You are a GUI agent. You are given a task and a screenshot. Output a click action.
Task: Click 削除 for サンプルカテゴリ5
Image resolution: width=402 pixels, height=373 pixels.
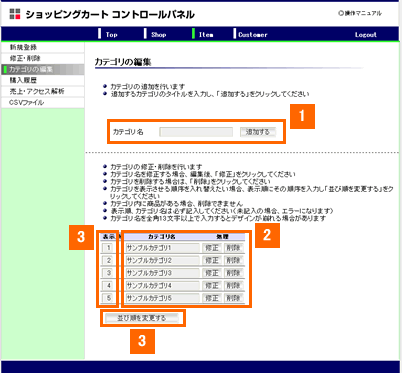click(233, 298)
